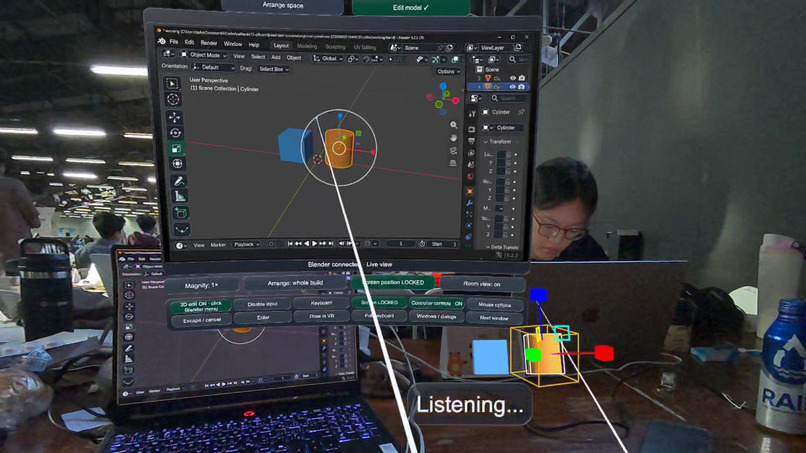Select the Add Cube tool in Blender toolbar
Image resolution: width=806 pixels, height=453 pixels.
click(181, 212)
